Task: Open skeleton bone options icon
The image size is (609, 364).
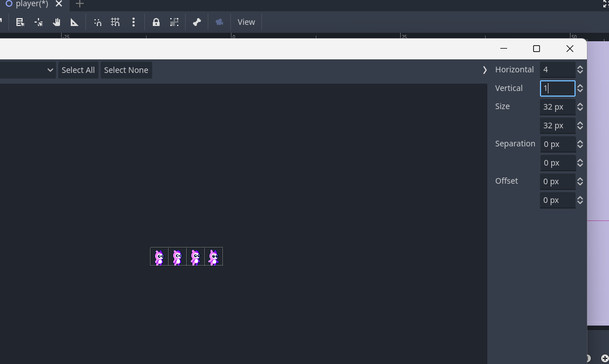Action: [x=197, y=22]
